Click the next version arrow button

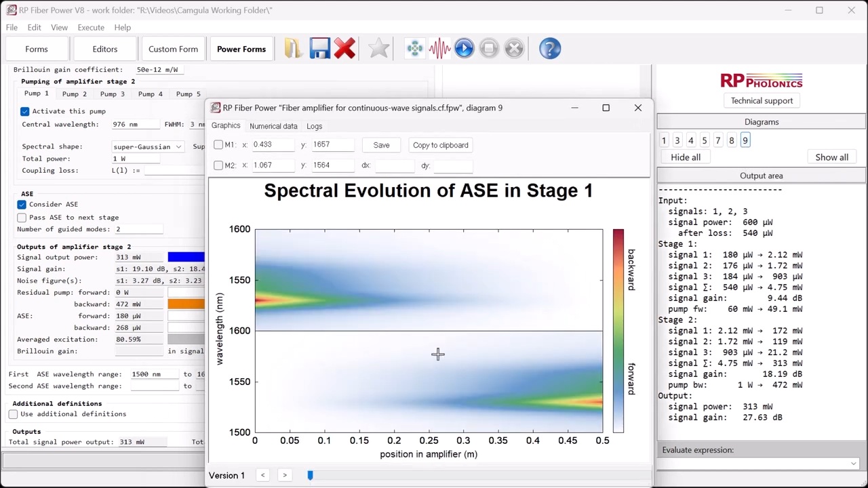(285, 475)
